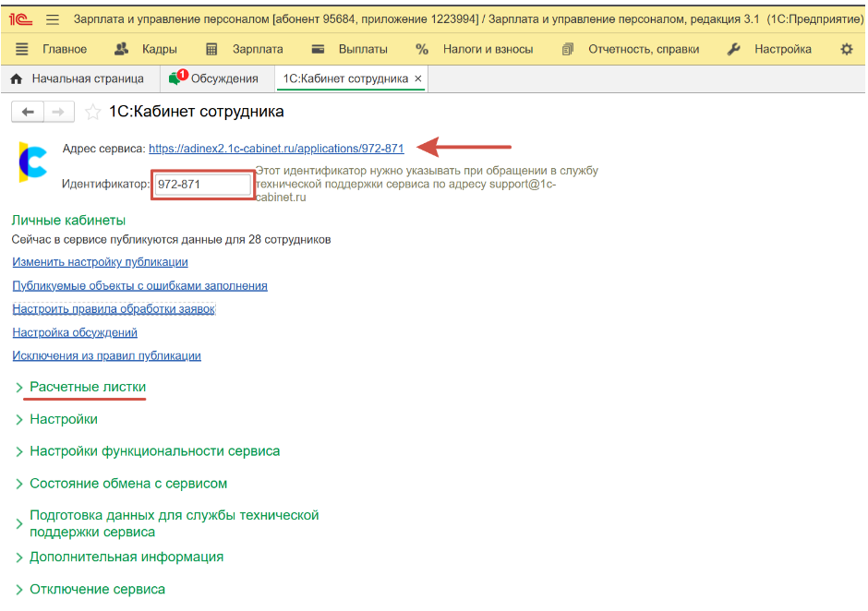This screenshot has width=868, height=611.
Task: Click the Идентификатор label
Action: coord(106,185)
